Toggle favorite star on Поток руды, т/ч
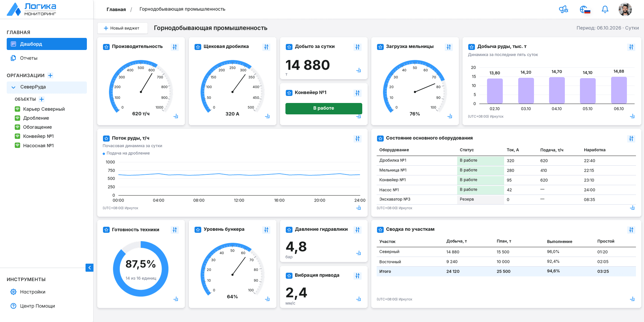This screenshot has width=644, height=322. coord(106,139)
